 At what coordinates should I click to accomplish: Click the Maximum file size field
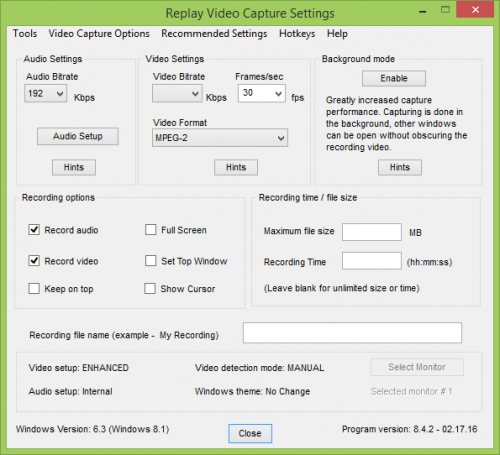click(x=372, y=232)
